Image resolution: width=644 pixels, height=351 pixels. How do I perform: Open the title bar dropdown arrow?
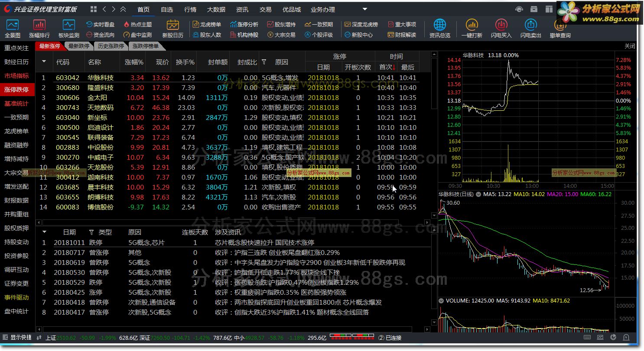[x=365, y=9]
